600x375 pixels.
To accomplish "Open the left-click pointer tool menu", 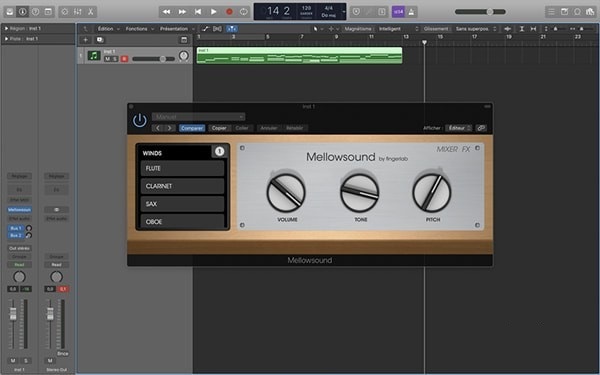I will 317,29.
